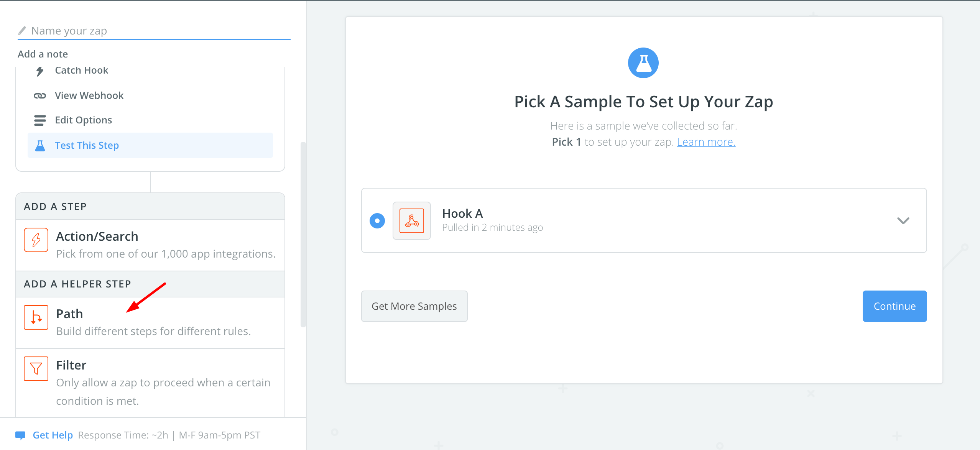Image resolution: width=980 pixels, height=450 pixels.
Task: Click Add a note
Action: point(43,54)
